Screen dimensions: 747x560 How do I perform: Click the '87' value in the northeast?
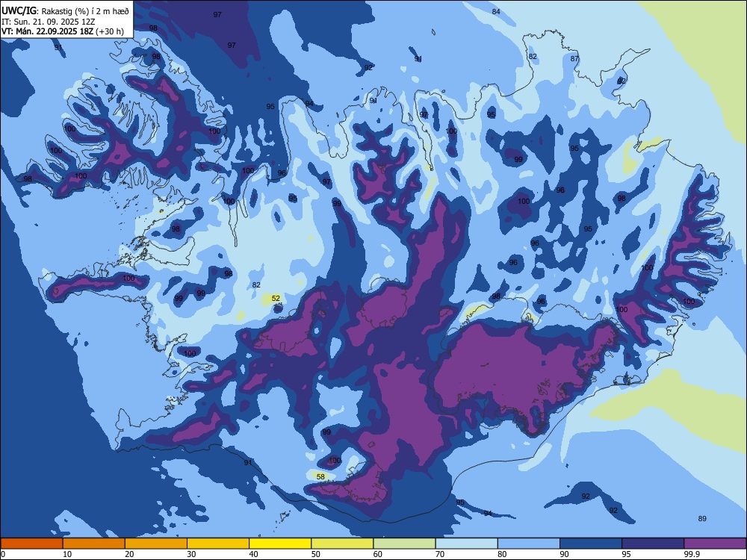[574, 59]
